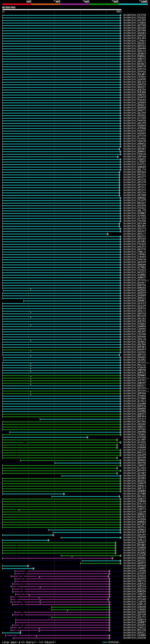150x644 pixels.
Task: Select label UniRef100_C0GTH6
Action: click(x=135, y=571)
